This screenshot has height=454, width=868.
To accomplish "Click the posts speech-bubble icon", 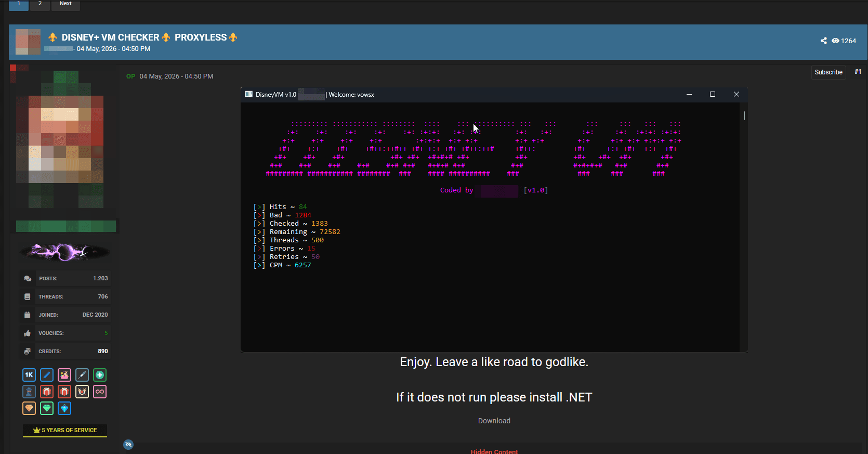I will pyautogui.click(x=28, y=279).
